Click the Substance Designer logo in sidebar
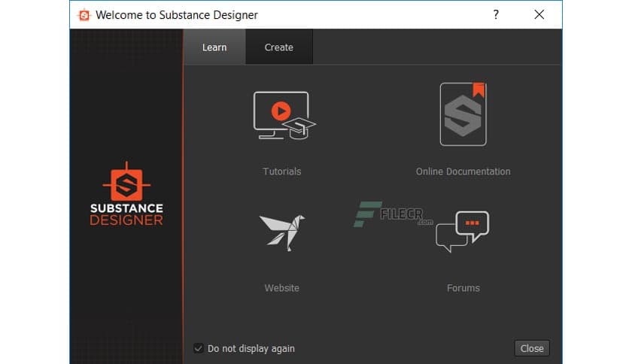629x364 pixels. [126, 193]
